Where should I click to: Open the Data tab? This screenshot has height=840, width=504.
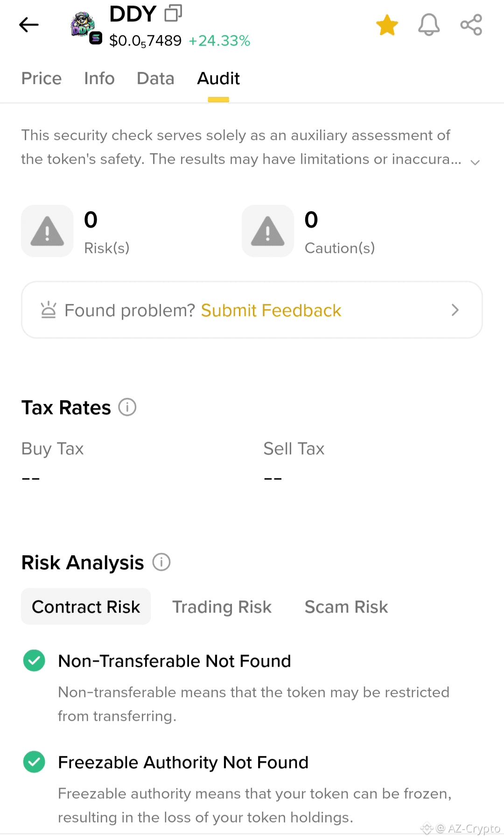point(155,78)
